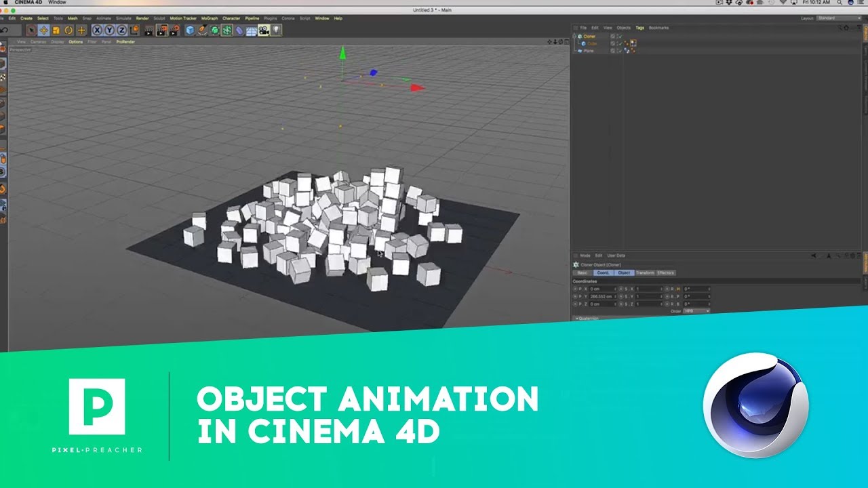The width and height of the screenshot is (868, 488).
Task: Click the recently used tool crosshair icon
Action: click(81, 30)
